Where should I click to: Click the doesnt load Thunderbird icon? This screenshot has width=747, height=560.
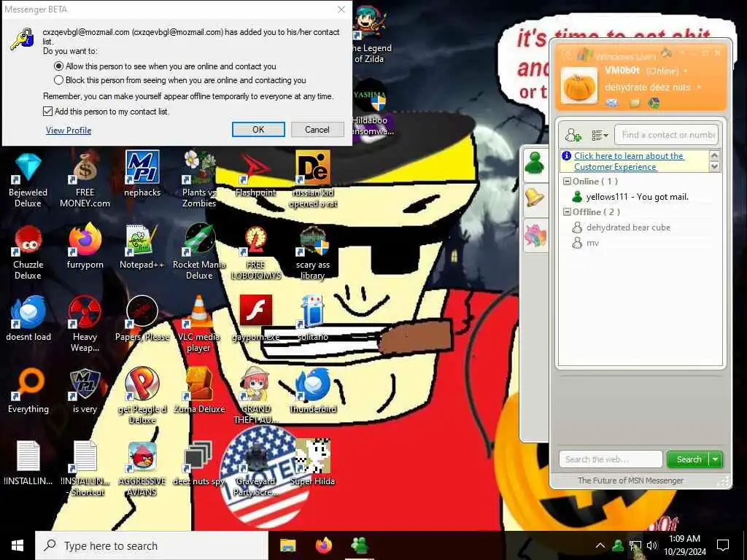pyautogui.click(x=28, y=319)
